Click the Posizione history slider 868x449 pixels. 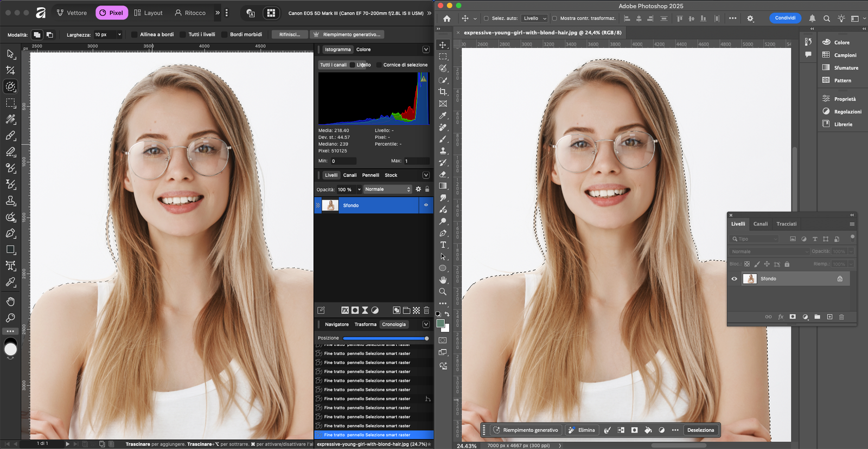click(385, 338)
